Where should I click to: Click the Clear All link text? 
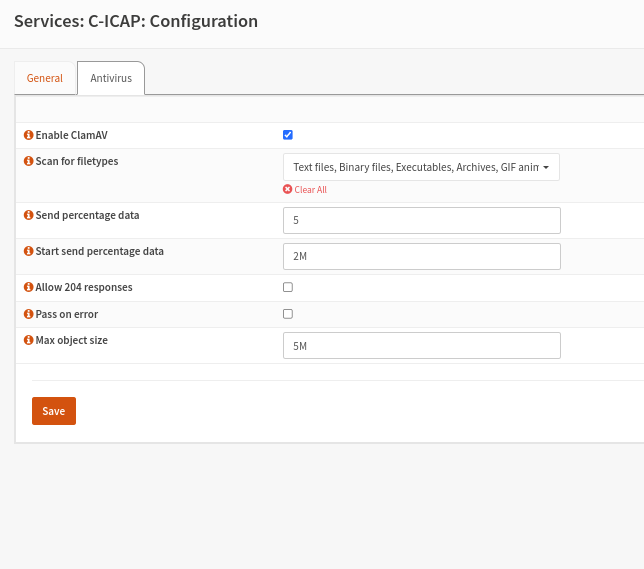(x=310, y=189)
